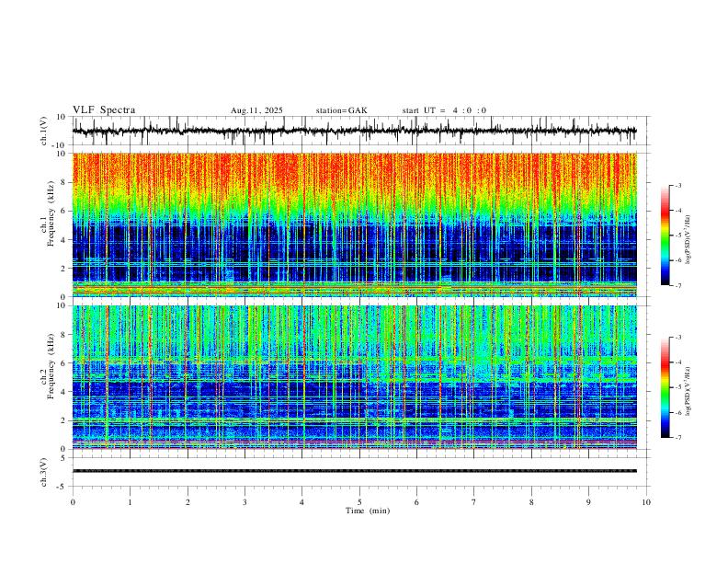Click the "8" kHz tick of ch.1 spectrogram
Viewport: 728px width, 563px height.
(63, 182)
